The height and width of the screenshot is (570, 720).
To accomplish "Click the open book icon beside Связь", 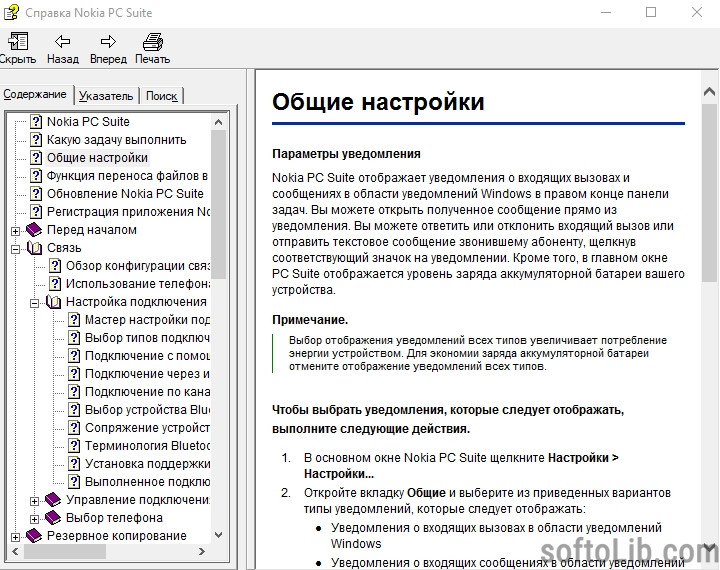I will pyautogui.click(x=34, y=248).
